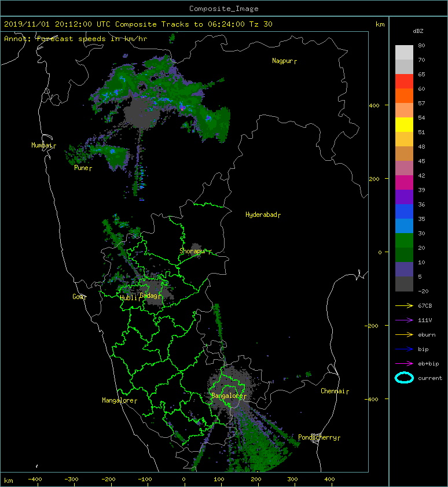Image resolution: width=448 pixels, height=487 pixels.
Task: Pick the gray swatch between 70 and 65
Action: pyautogui.click(x=404, y=67)
